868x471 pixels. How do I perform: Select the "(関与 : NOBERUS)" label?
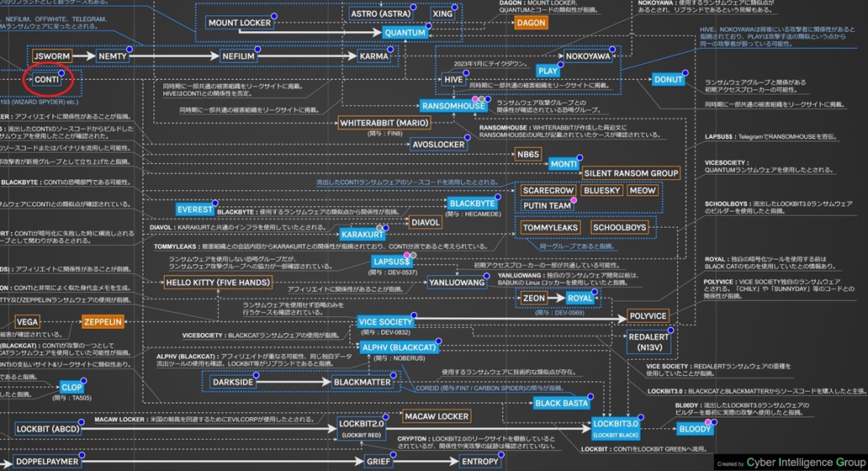(x=400, y=358)
